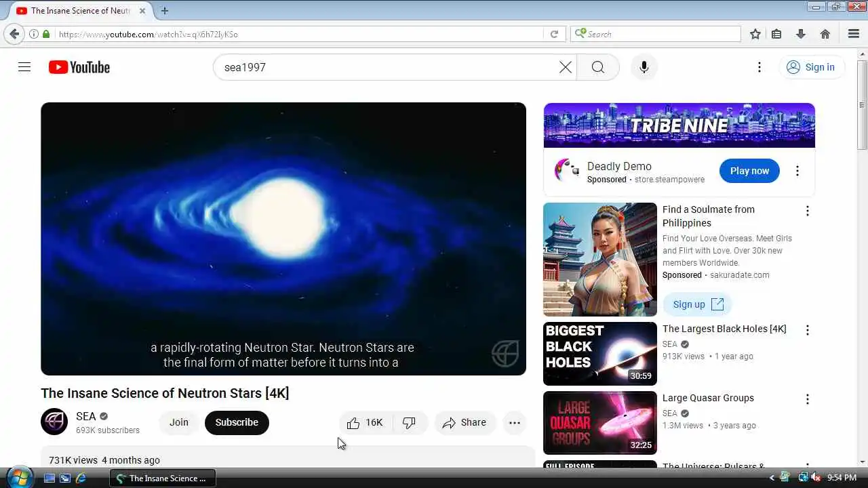Show desktop from quick launch

[x=49, y=478]
